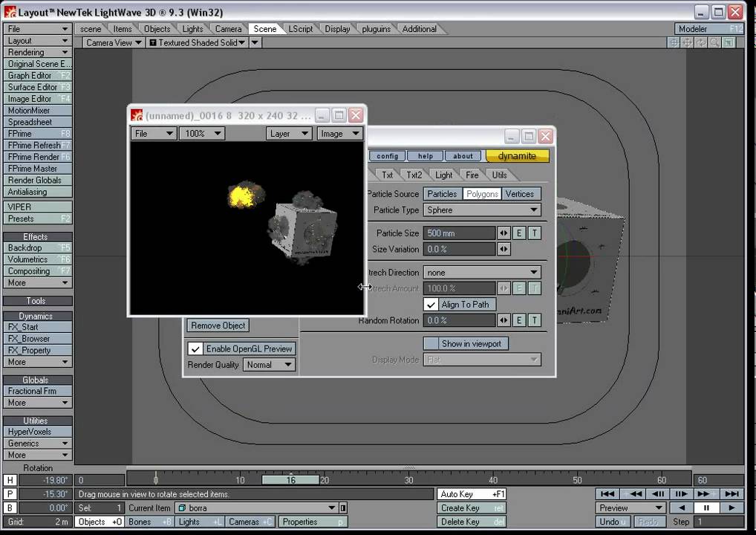Open the Rendering menu in the sidebar
756x535 pixels.
(x=38, y=52)
